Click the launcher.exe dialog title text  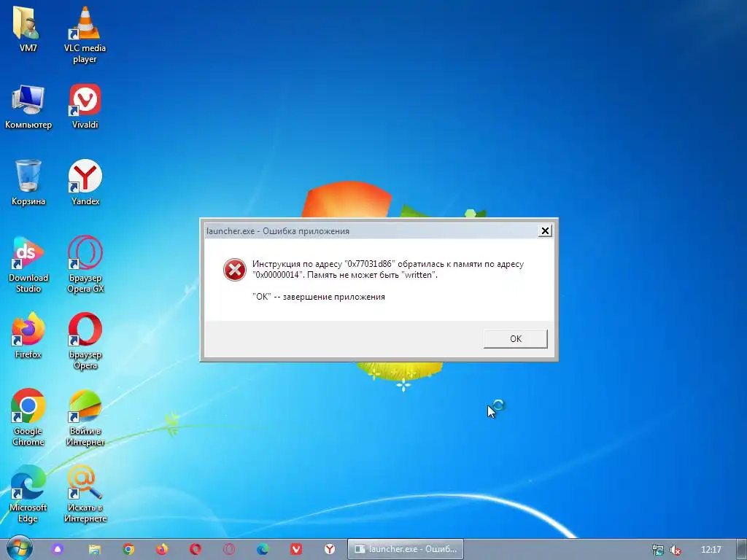(278, 231)
